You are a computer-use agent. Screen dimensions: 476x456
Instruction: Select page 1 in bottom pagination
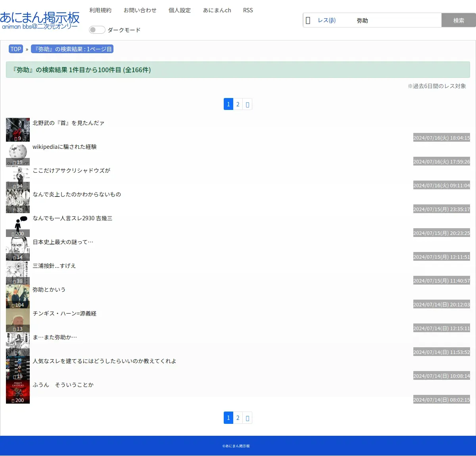pos(228,418)
